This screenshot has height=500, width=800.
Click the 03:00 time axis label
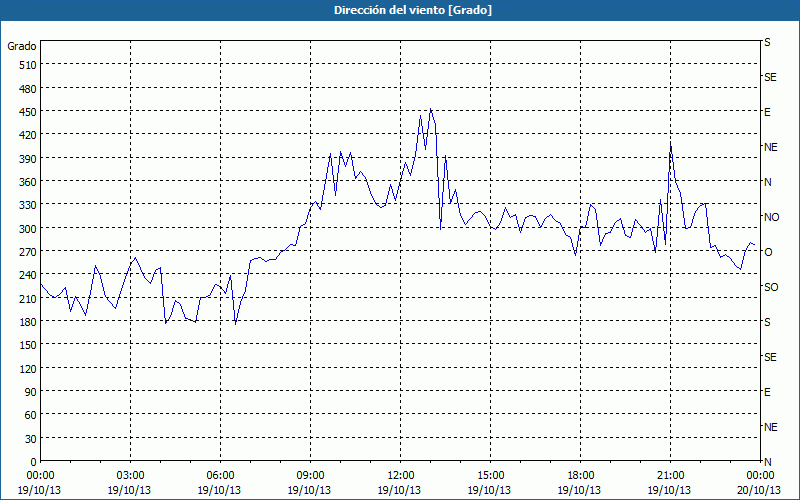[x=131, y=476]
